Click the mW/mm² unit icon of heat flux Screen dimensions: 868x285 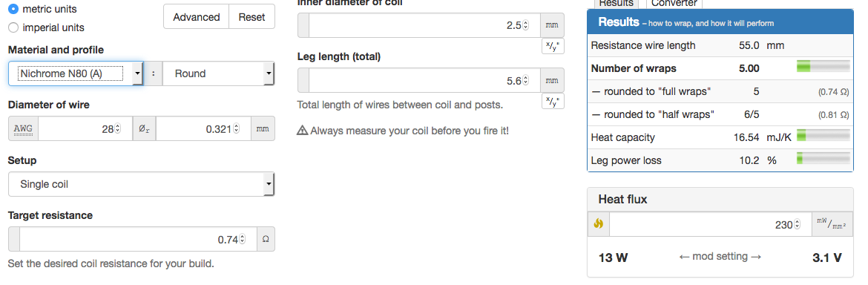832,225
